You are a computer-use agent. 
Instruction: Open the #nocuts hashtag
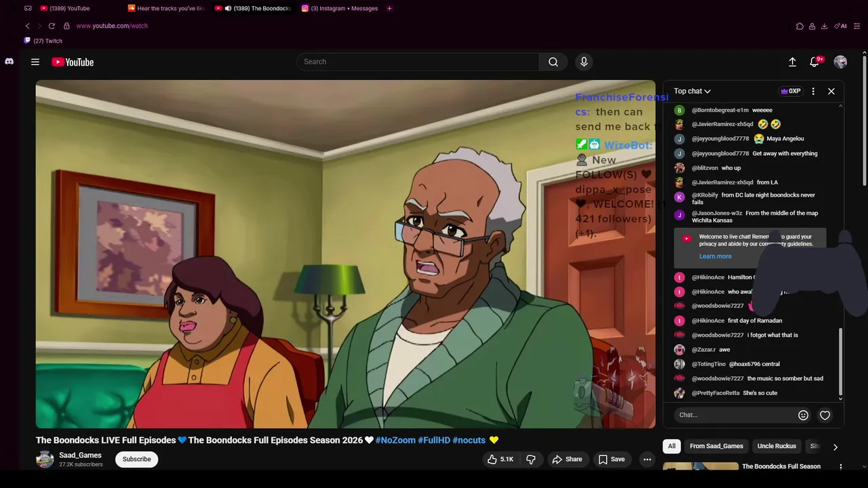(x=469, y=440)
